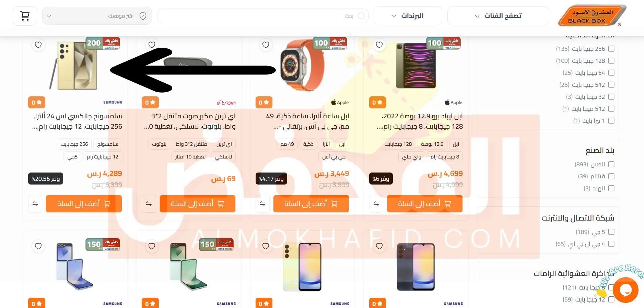Screen dimensions: 644x308
Task: Click heart on eTrain speaker card
Action: point(152,45)
